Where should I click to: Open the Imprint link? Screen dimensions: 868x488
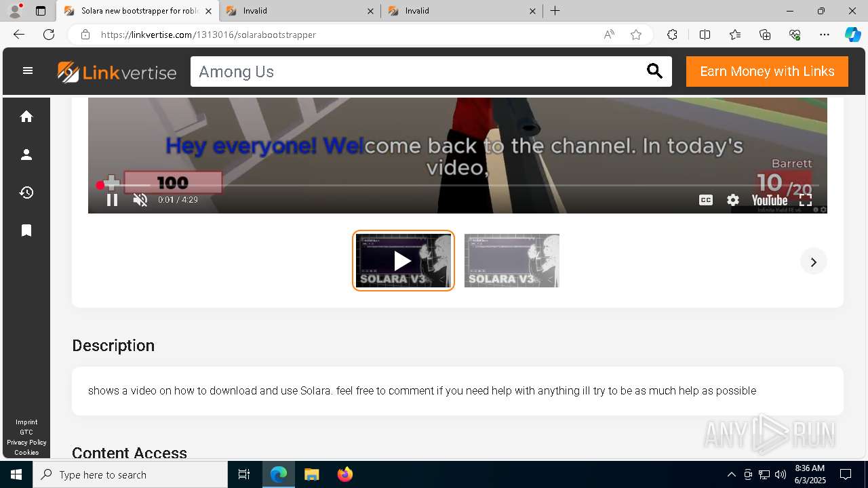click(x=26, y=422)
